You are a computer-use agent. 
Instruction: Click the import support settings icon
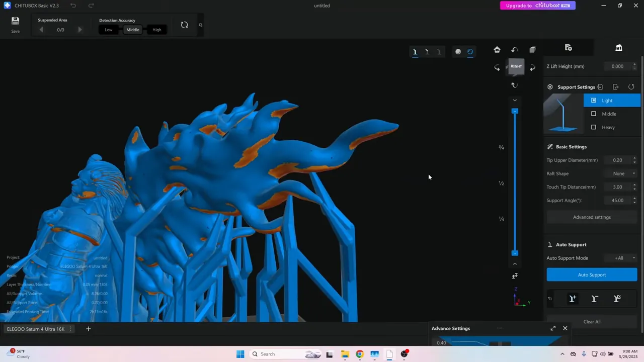coord(600,87)
